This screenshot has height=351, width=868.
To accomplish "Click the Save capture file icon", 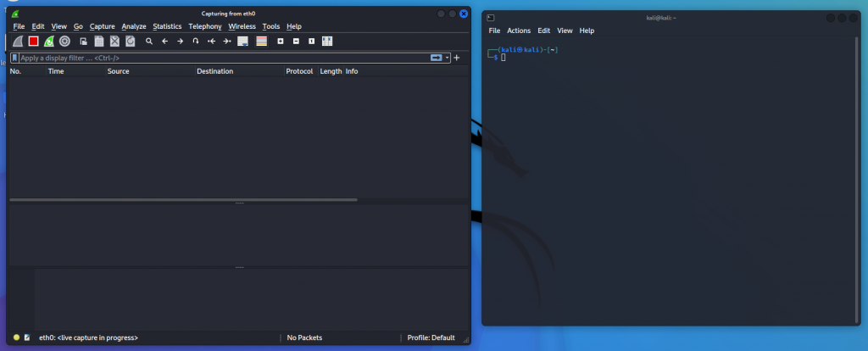I will point(99,41).
